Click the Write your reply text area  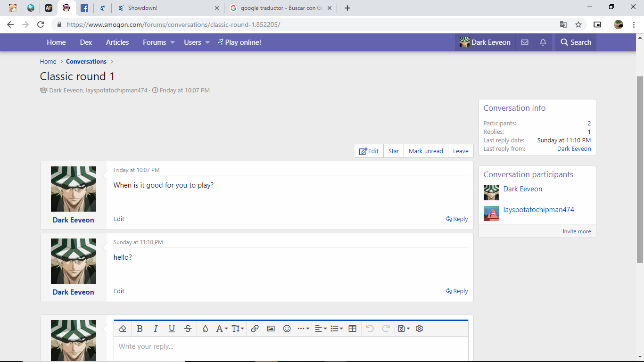291,349
